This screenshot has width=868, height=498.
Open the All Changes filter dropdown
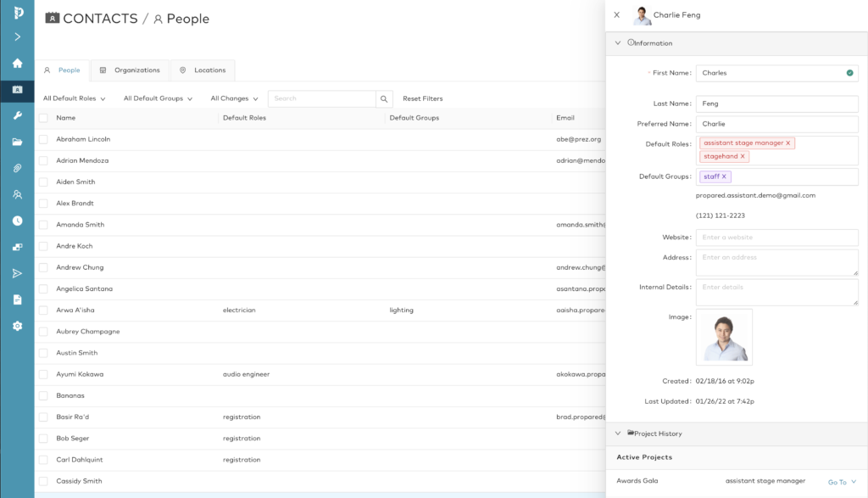[x=234, y=98]
